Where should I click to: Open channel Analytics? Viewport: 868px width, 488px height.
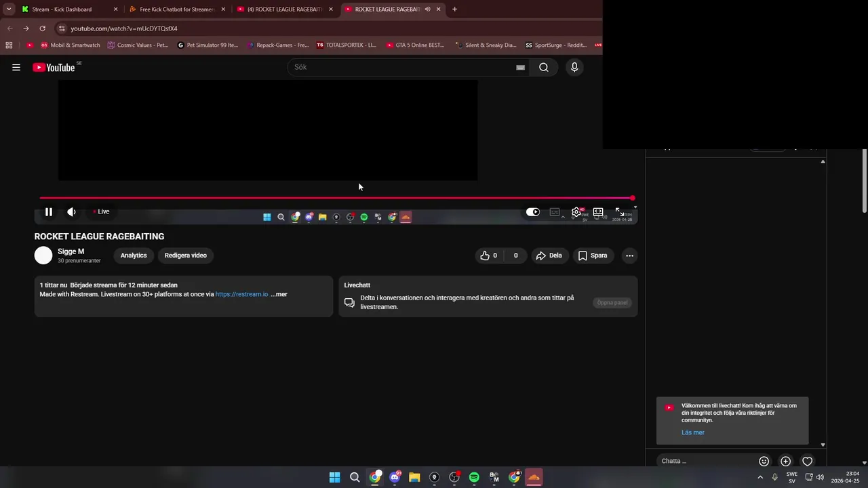click(x=134, y=256)
